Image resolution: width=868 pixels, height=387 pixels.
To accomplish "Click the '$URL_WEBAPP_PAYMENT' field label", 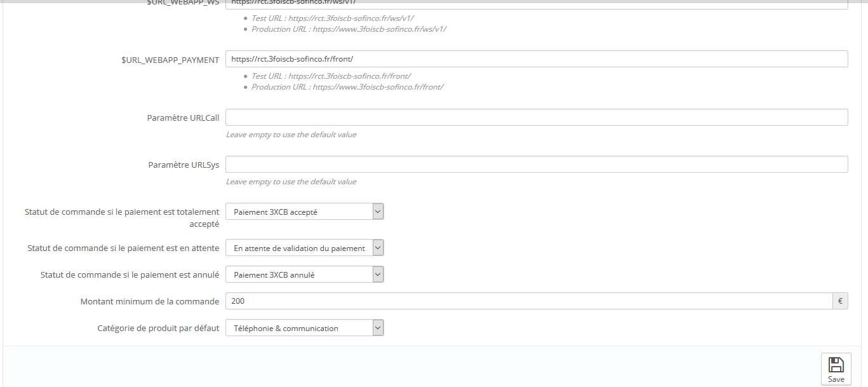I will 170,60.
